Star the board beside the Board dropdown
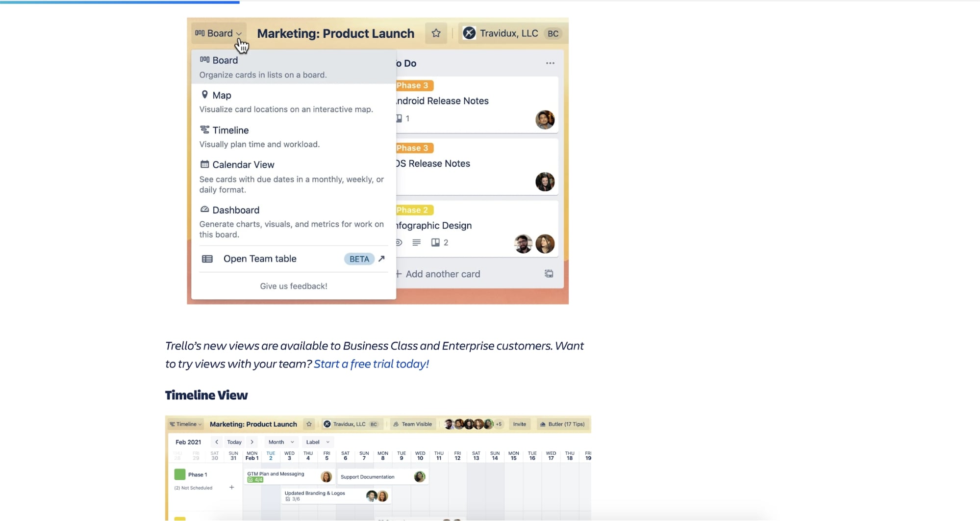The width and height of the screenshot is (980, 521). click(436, 33)
